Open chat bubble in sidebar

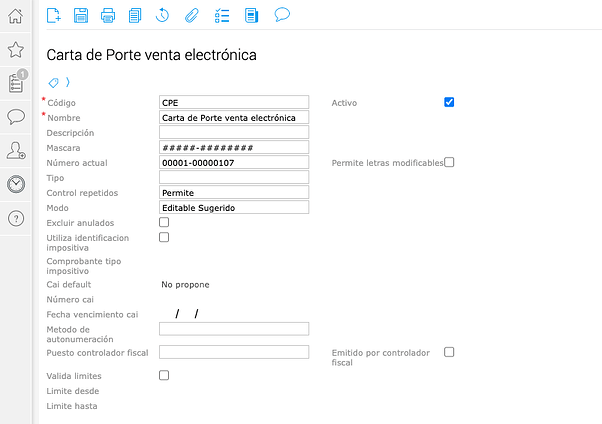point(16,116)
